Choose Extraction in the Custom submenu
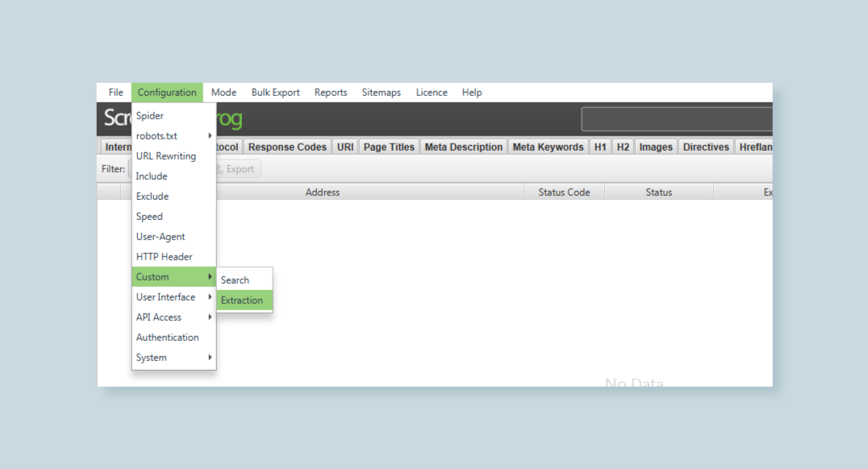The image size is (868, 469). click(244, 301)
